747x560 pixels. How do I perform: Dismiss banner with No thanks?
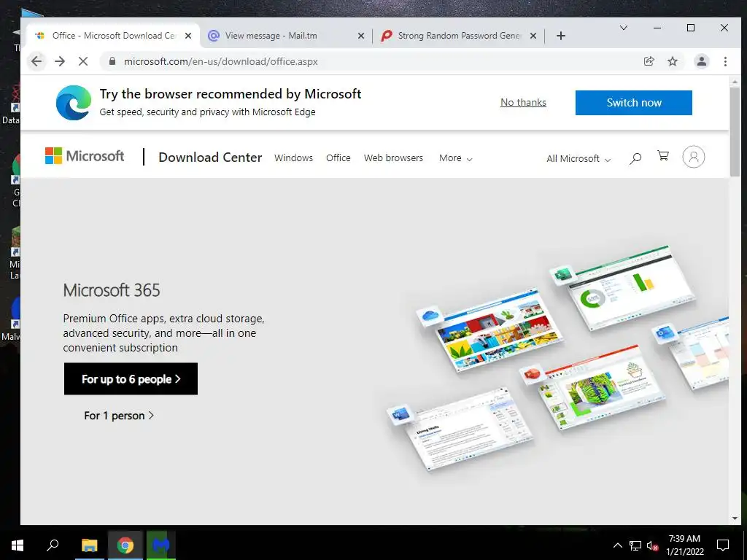tap(523, 102)
